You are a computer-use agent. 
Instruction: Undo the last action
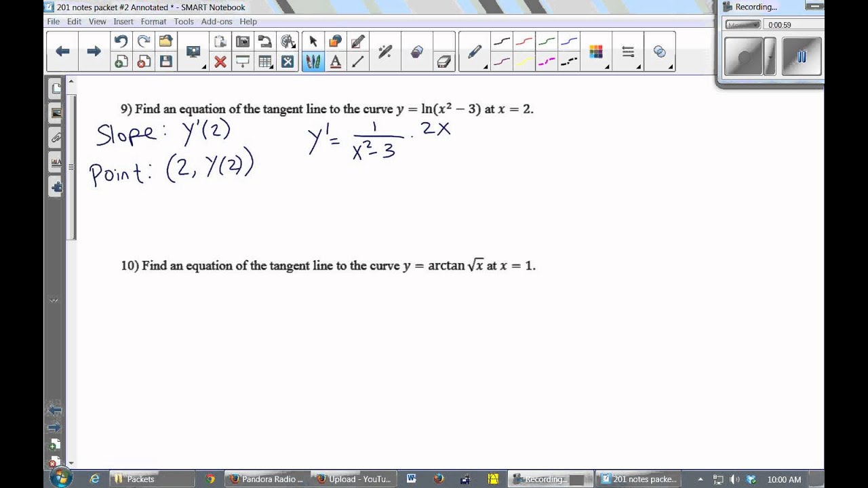[x=121, y=41]
